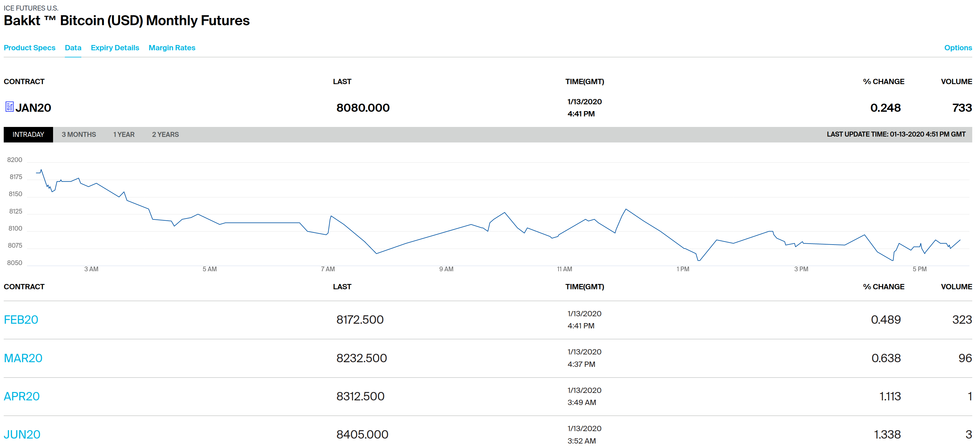Select the Data tab
Image resolution: width=980 pixels, height=446 pixels.
pyautogui.click(x=73, y=48)
